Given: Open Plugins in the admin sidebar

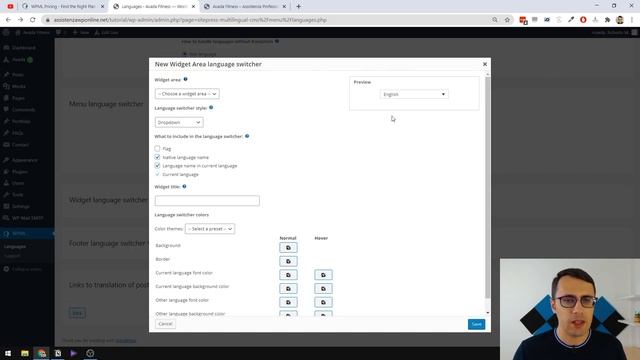Looking at the screenshot, I should pyautogui.click(x=20, y=172).
